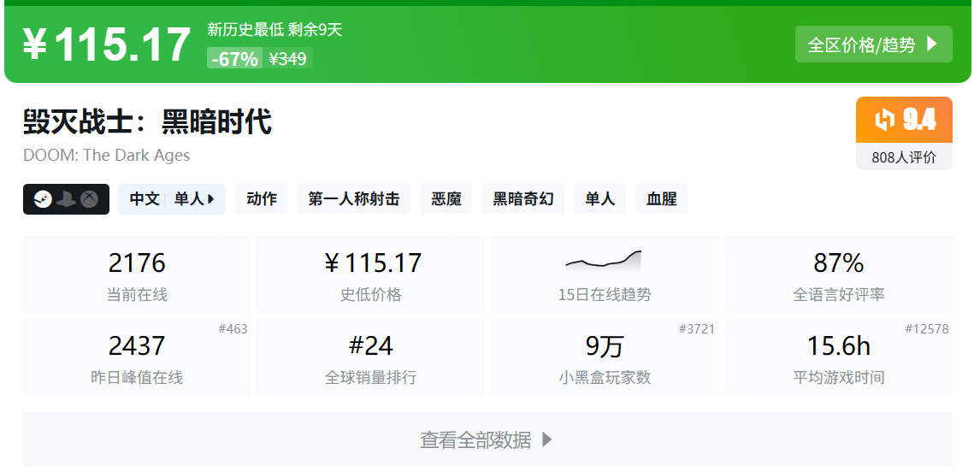Click the PlayStation platform icon
The width and height of the screenshot is (980, 472).
[x=66, y=199]
